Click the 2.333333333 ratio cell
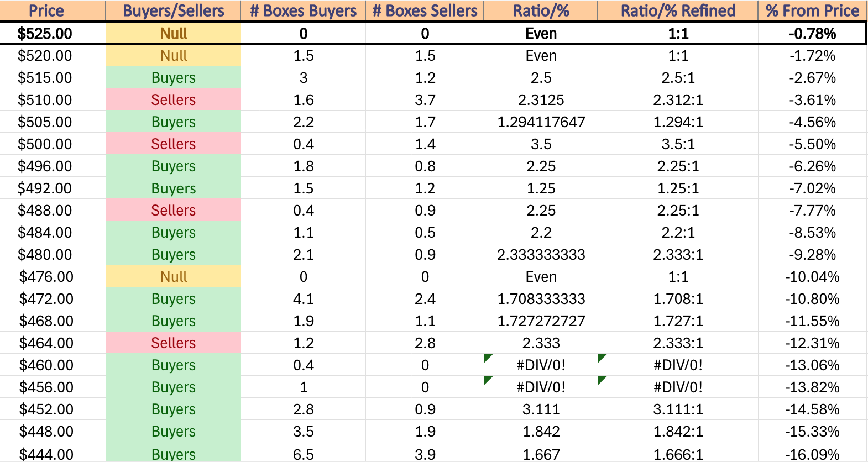 541,254
